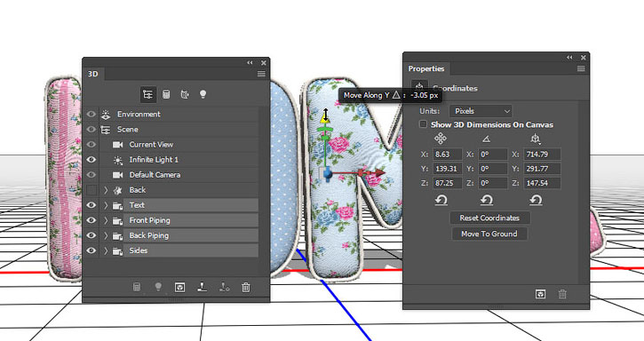Click the scale Z field 147.54
644x341 pixels.
click(x=542, y=183)
